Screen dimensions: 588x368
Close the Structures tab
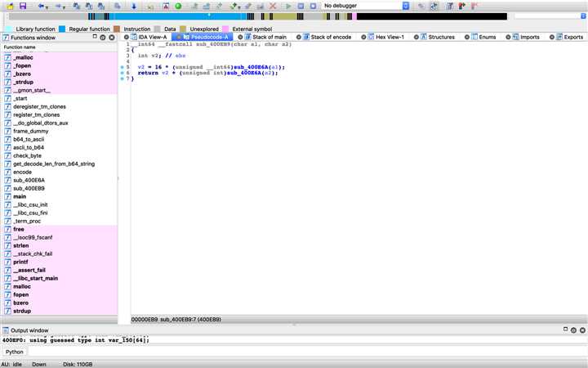pos(416,37)
